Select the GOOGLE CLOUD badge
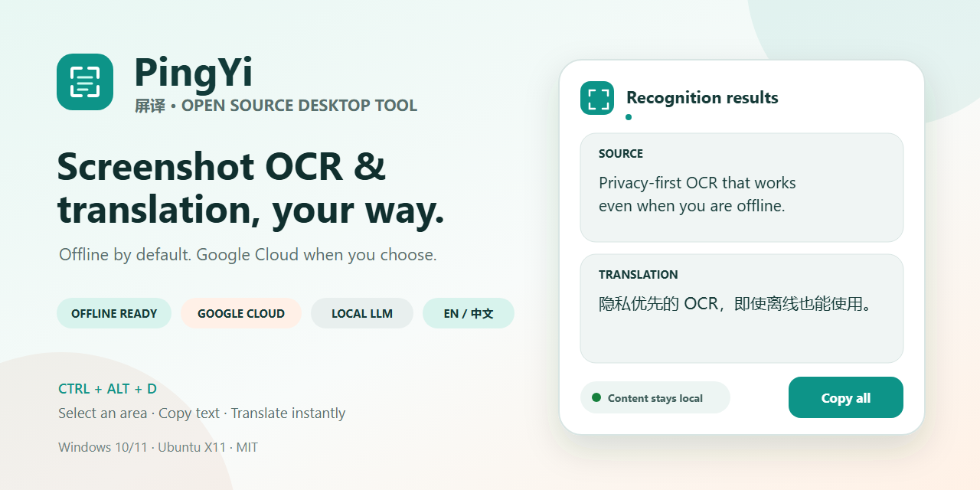Image resolution: width=980 pixels, height=490 pixels. pyautogui.click(x=241, y=313)
